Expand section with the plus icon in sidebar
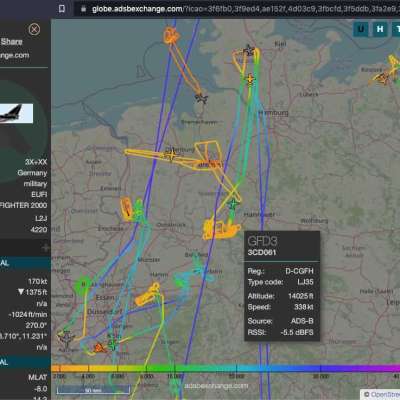The image size is (400, 400). pos(45,248)
